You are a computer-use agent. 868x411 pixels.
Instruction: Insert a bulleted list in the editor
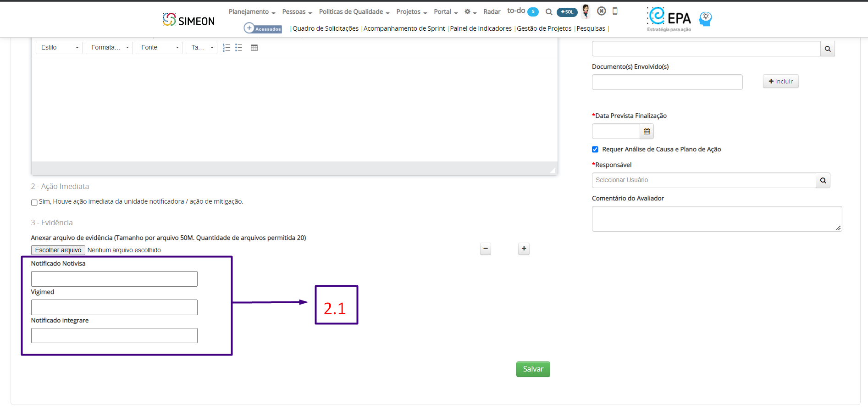point(239,48)
